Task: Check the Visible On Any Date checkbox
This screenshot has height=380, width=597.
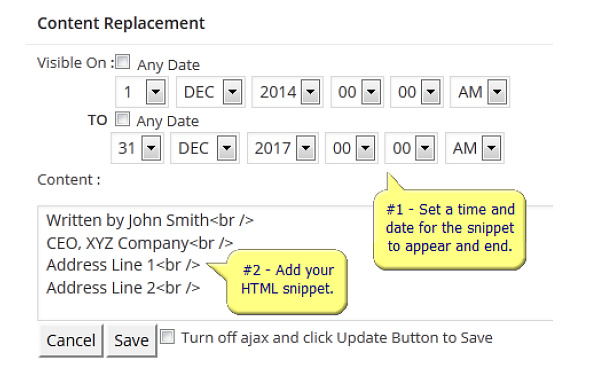Action: coord(122,62)
